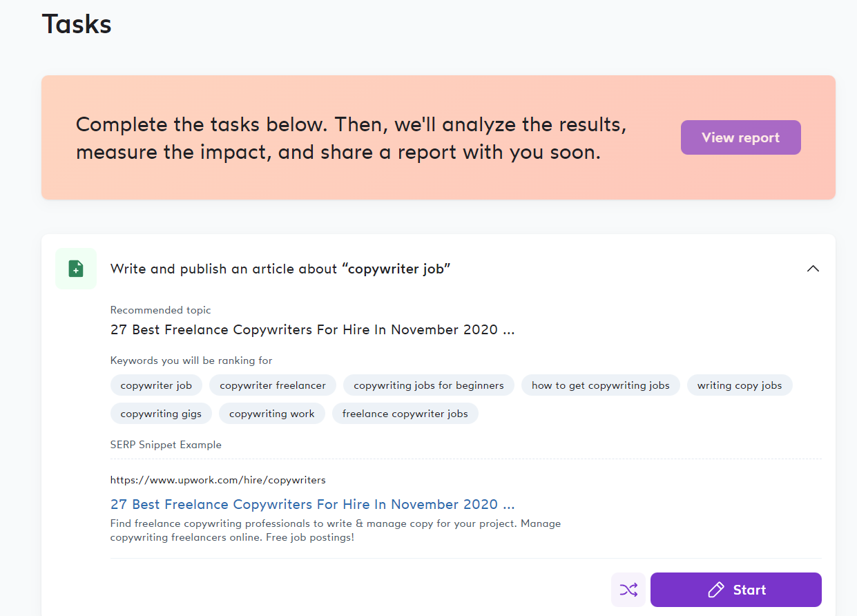Collapse the copywriter job task card
Image resolution: width=857 pixels, height=616 pixels.
coord(813,269)
